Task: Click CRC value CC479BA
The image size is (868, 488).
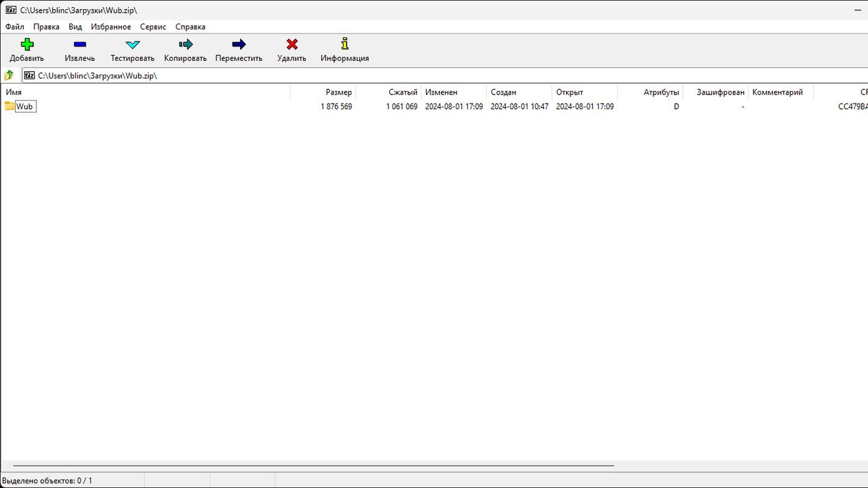Action: (853, 107)
